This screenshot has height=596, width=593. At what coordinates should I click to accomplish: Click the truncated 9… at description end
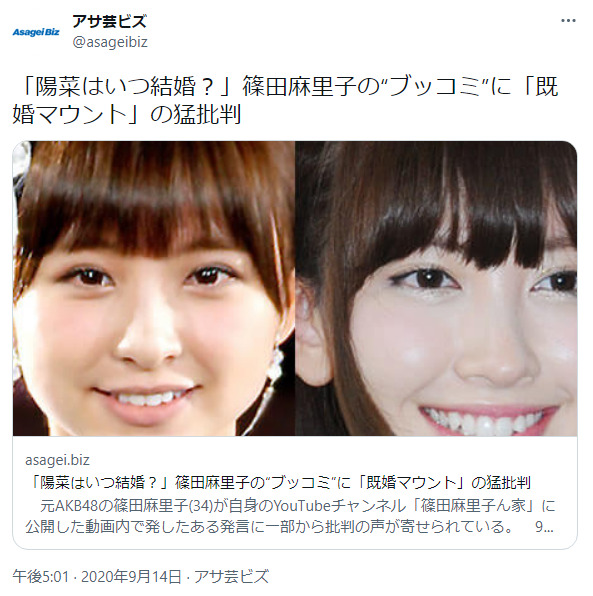point(544,527)
